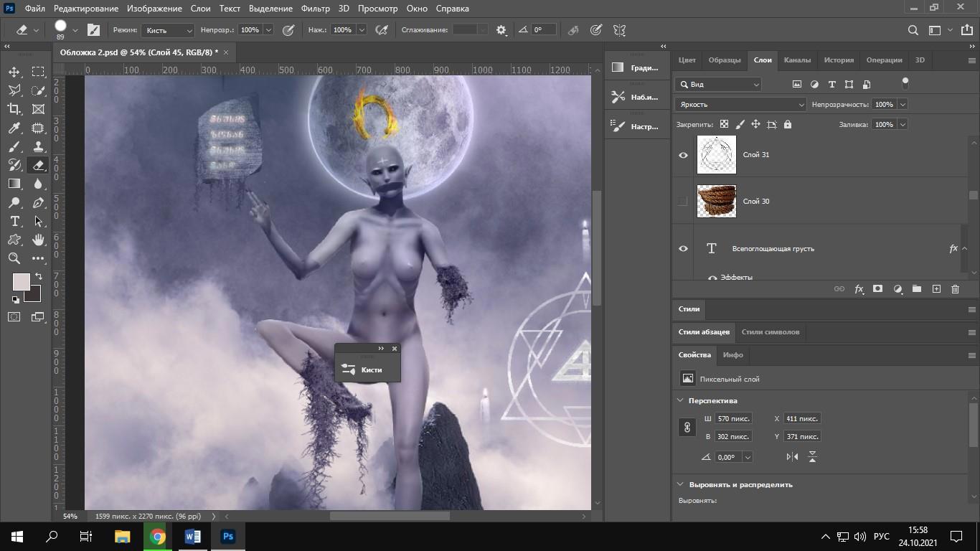The width and height of the screenshot is (980, 551).
Task: Activate the Eyedropper tool
Action: click(x=14, y=128)
